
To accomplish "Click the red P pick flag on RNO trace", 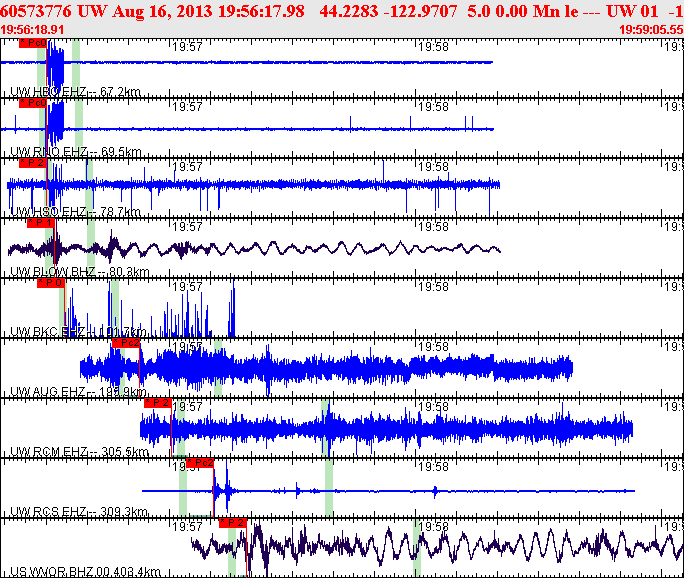I will pos(32,103).
